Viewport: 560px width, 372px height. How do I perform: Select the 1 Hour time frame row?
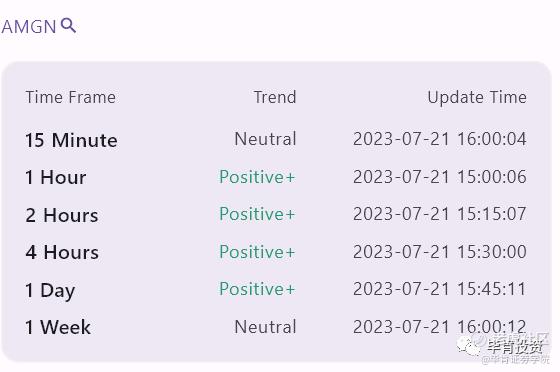(276, 177)
